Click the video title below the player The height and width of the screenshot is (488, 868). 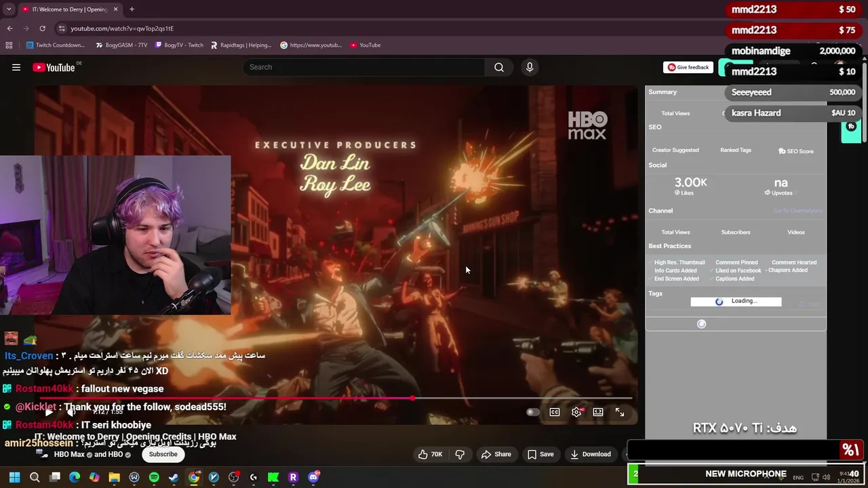click(135, 437)
